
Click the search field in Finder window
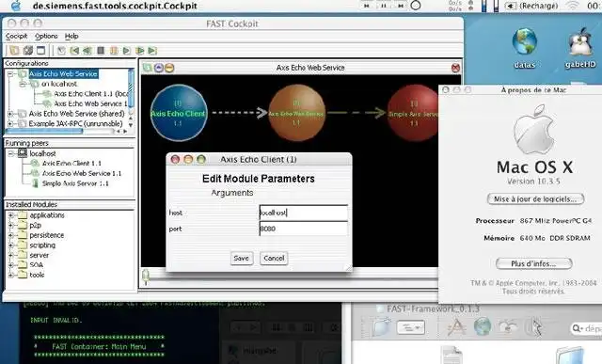pos(586,328)
